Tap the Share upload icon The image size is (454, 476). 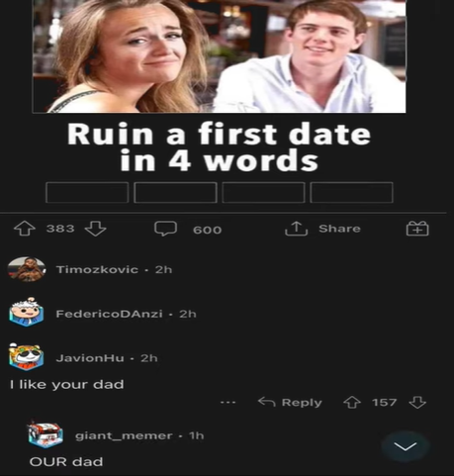296,229
